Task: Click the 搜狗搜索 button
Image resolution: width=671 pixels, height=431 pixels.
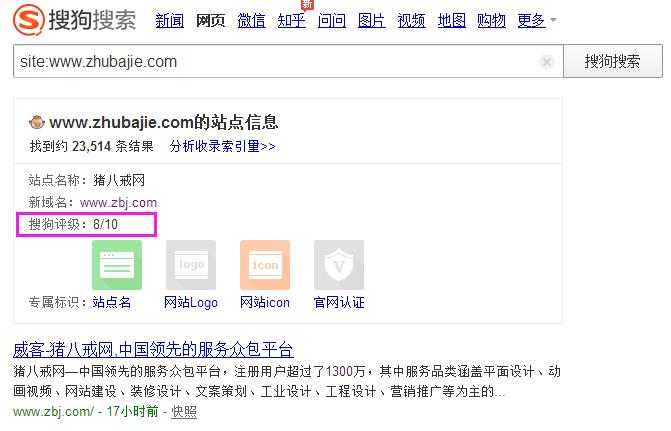Action: 613,61
